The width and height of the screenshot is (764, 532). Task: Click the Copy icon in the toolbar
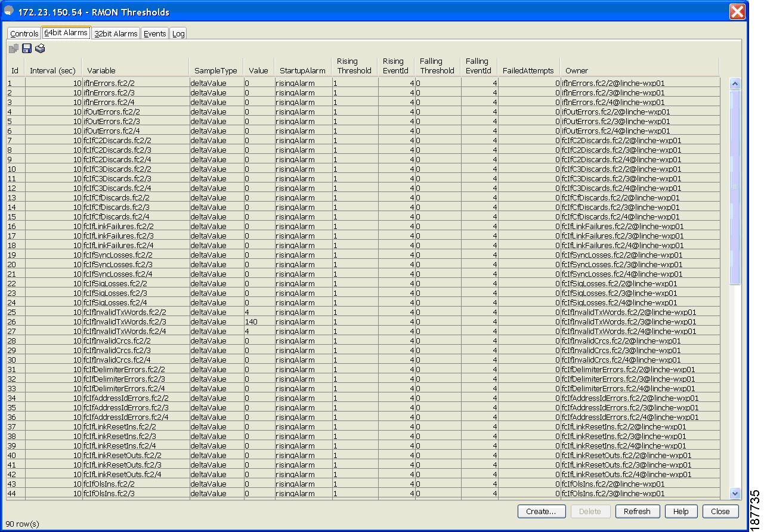(x=14, y=49)
